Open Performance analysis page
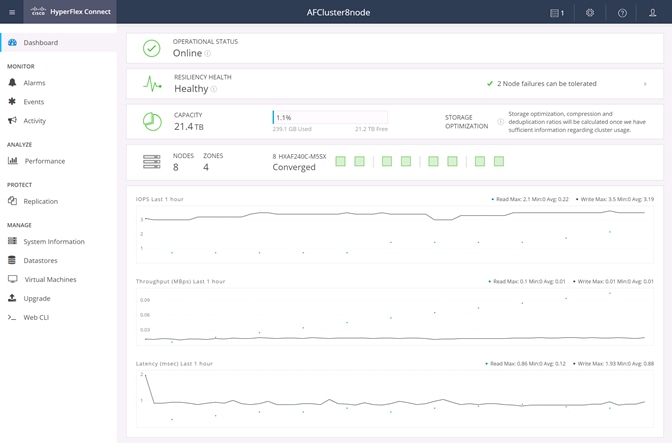This screenshot has width=672, height=443. 58,161
